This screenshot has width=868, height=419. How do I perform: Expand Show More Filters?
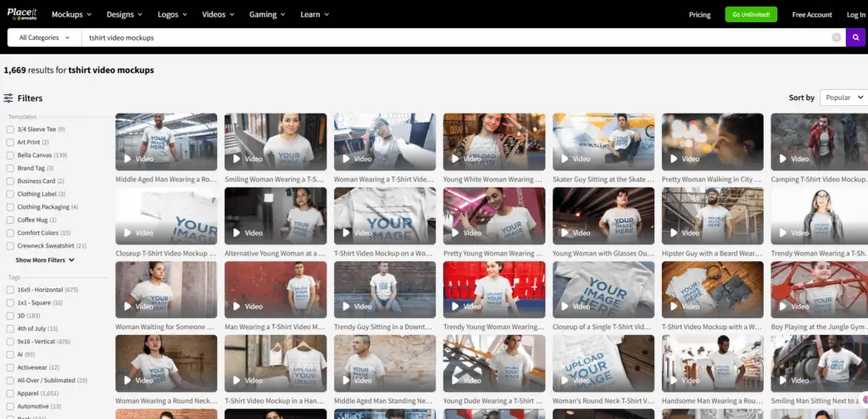(x=45, y=260)
